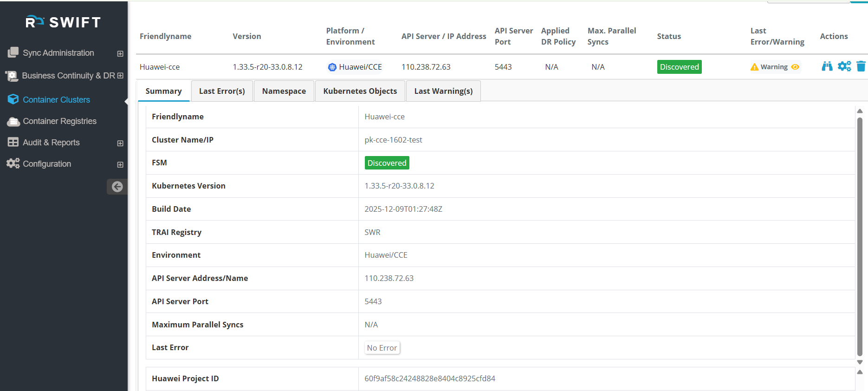Open the Kubernetes Objects tab

click(360, 91)
